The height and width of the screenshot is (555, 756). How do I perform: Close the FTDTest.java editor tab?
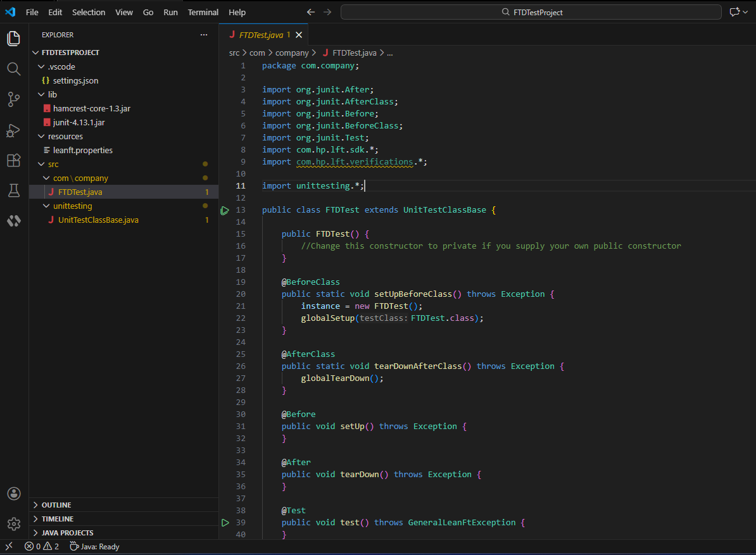299,35
